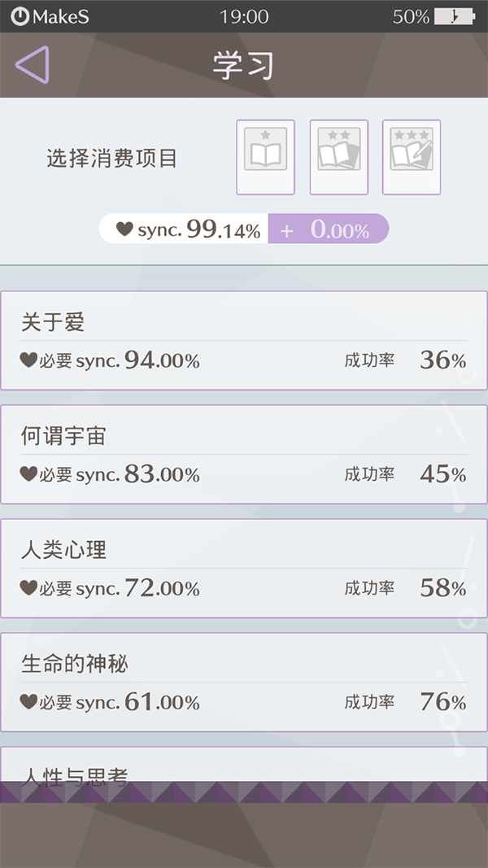
Task: Select the two-star book item
Action: point(338,157)
